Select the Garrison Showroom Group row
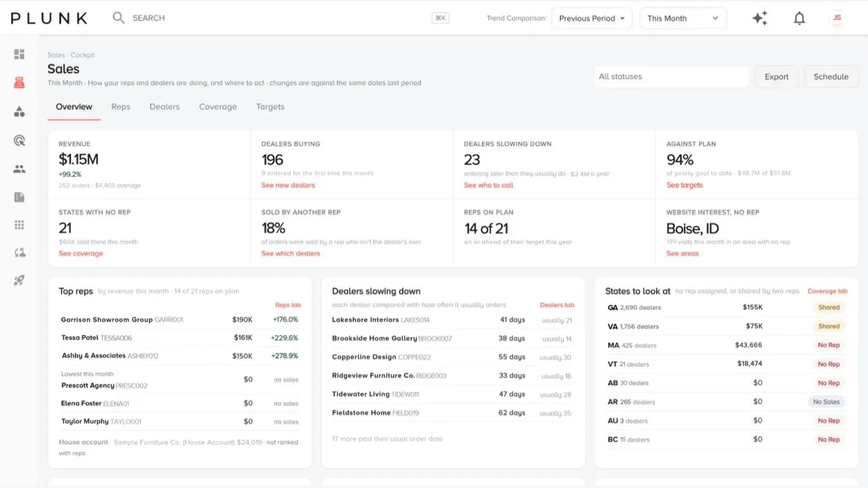Screen dimensions: 868x488 tap(180, 320)
